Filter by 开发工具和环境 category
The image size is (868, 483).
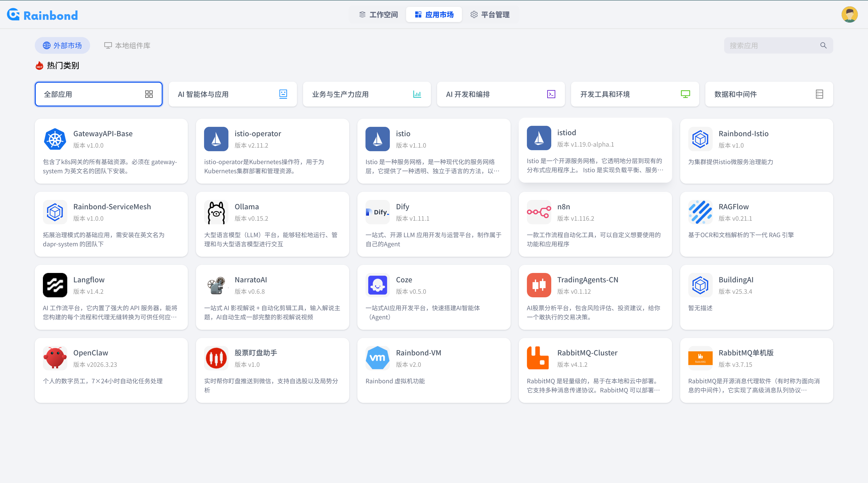(635, 94)
